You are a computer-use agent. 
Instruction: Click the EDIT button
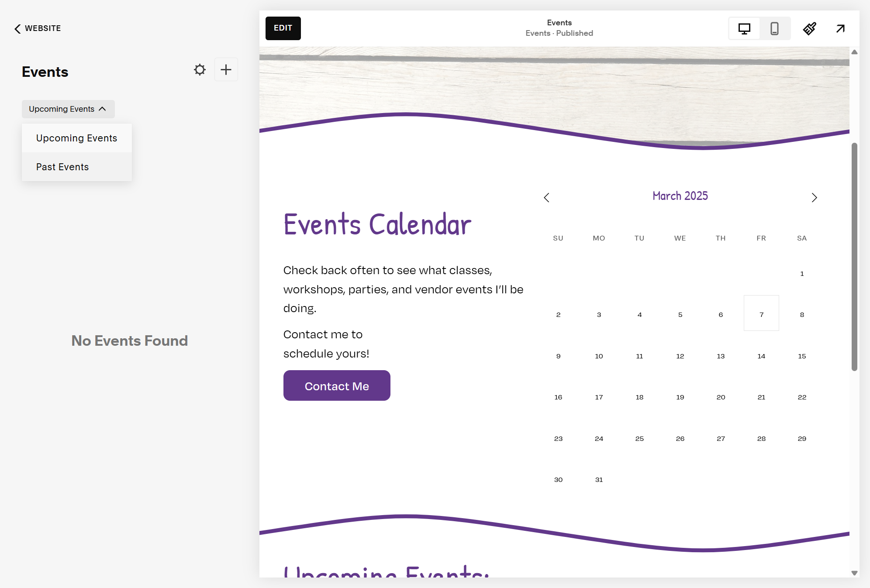click(283, 28)
